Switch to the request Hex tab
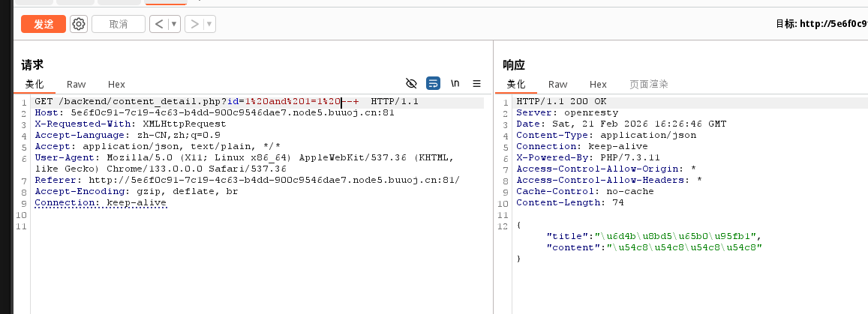 (116, 84)
